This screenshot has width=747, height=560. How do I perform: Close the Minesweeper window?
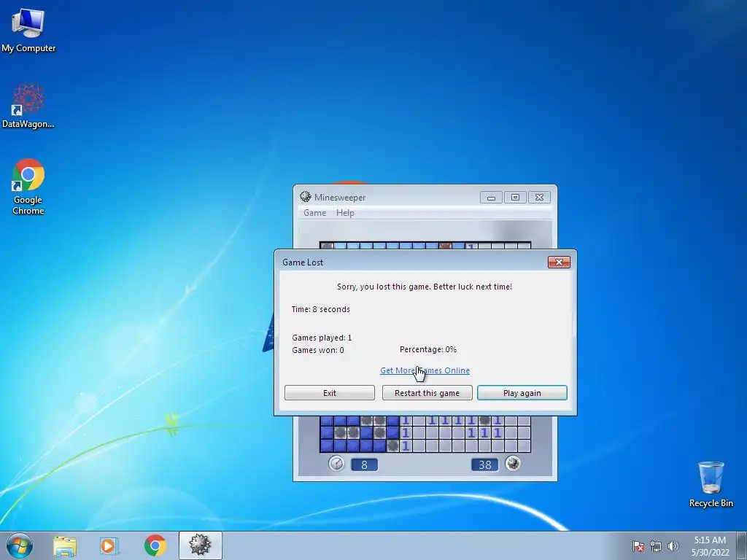coord(539,197)
